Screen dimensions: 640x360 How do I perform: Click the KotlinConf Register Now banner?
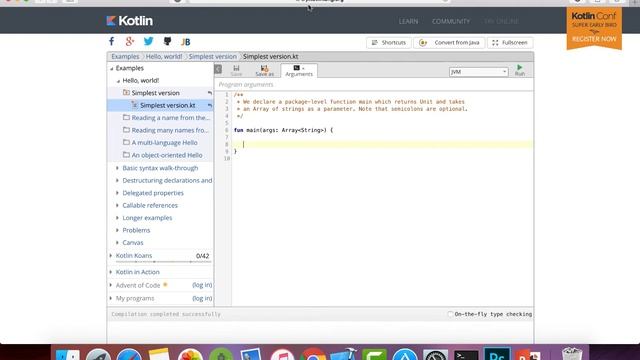[x=594, y=28]
